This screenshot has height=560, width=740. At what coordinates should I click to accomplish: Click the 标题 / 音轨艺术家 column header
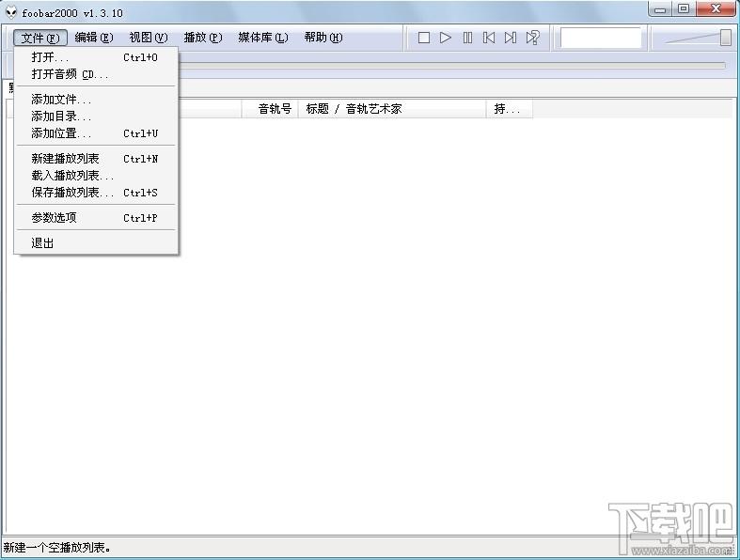coord(393,109)
